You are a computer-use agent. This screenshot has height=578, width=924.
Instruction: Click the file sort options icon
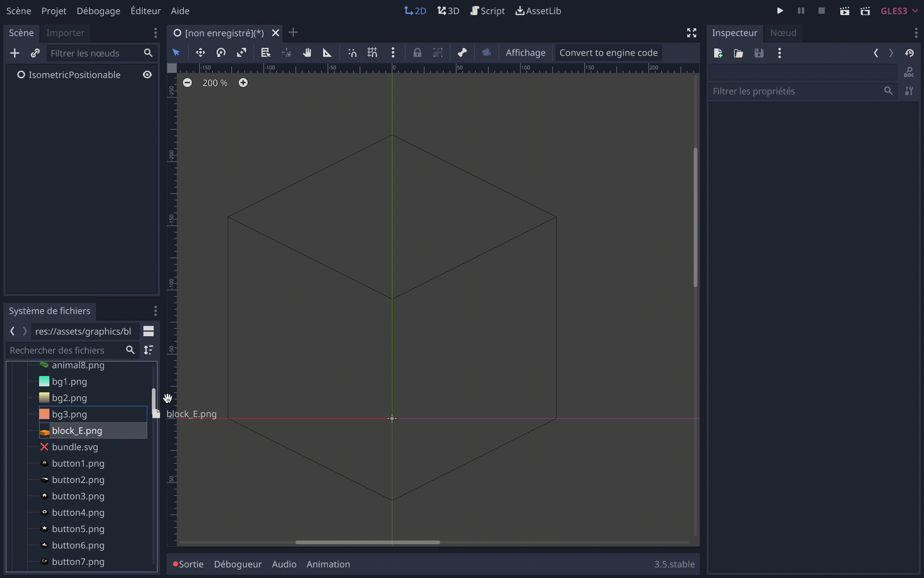(x=149, y=350)
